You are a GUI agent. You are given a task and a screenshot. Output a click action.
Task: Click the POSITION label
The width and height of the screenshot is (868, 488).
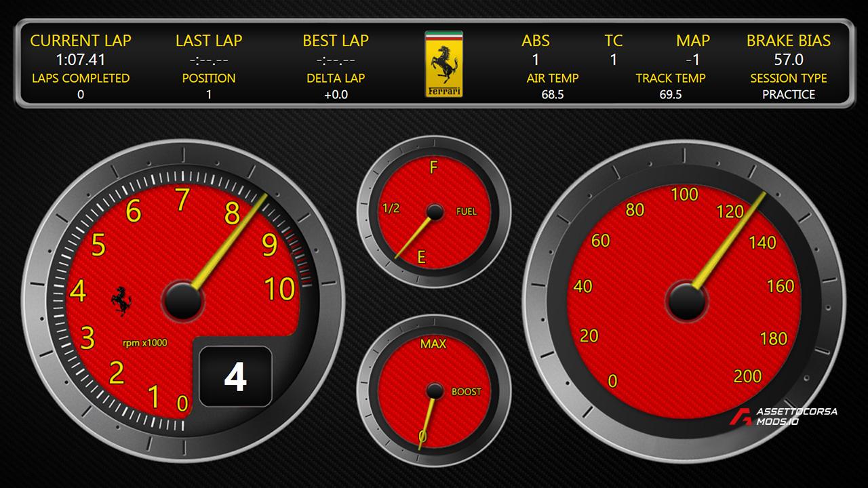pos(209,79)
